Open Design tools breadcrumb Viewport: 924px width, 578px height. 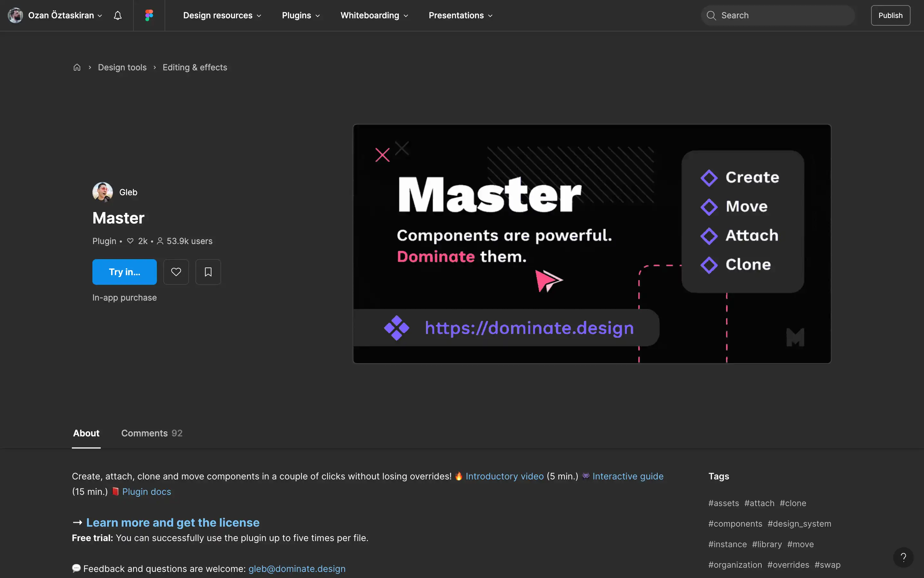[x=122, y=67]
